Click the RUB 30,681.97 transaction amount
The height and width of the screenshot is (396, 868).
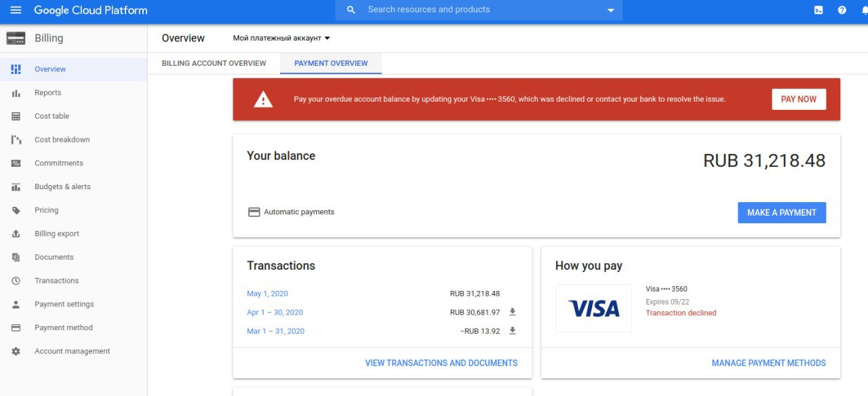tap(475, 313)
